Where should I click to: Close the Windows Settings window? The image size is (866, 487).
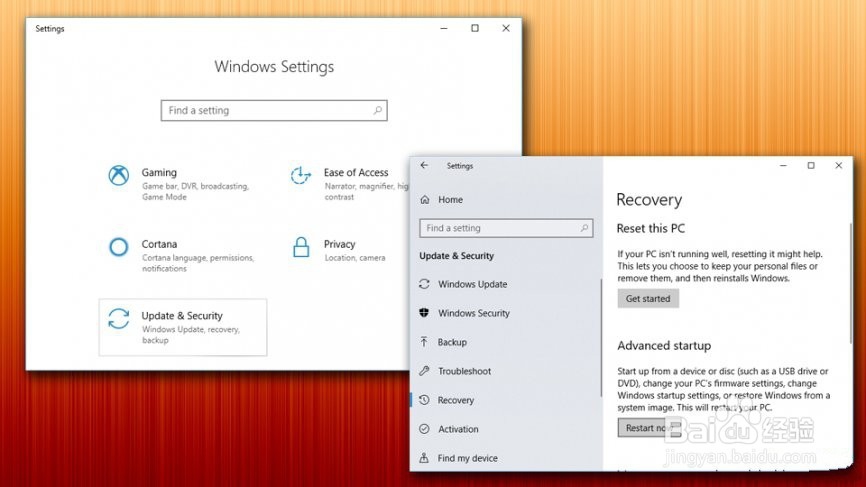(x=506, y=28)
